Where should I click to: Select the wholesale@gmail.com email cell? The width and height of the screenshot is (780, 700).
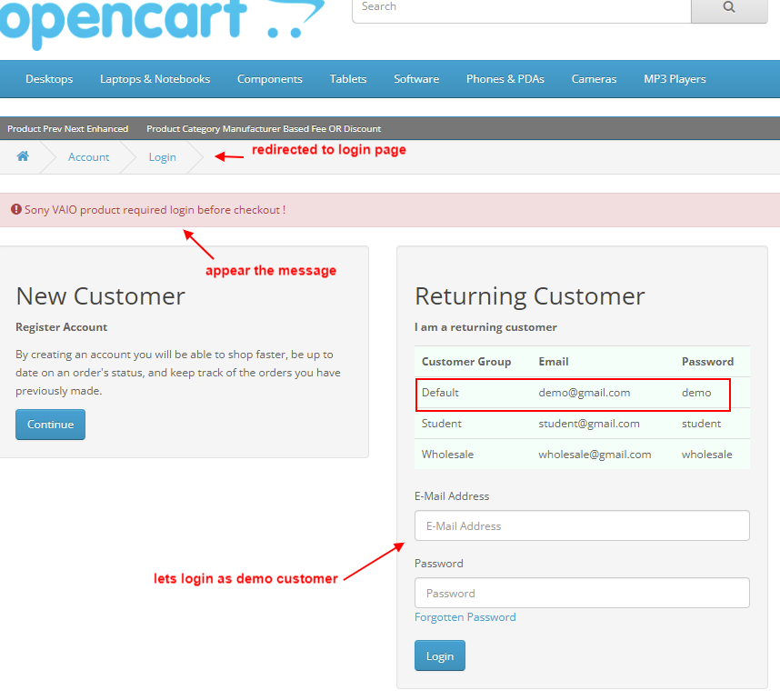point(595,455)
